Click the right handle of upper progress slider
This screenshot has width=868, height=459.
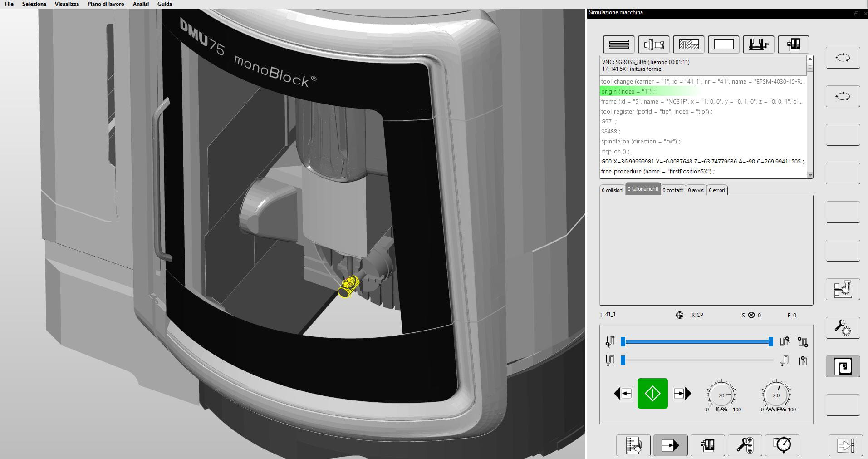[x=770, y=341]
